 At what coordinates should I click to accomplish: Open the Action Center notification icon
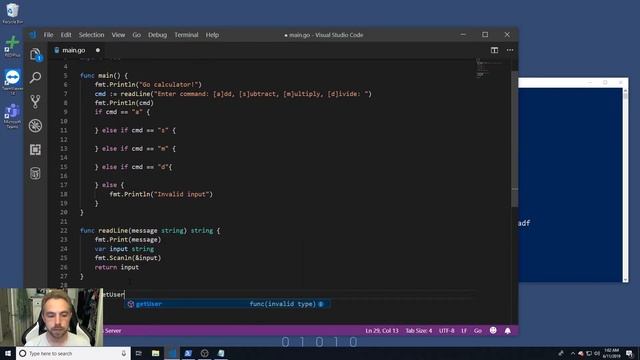tap(629, 353)
